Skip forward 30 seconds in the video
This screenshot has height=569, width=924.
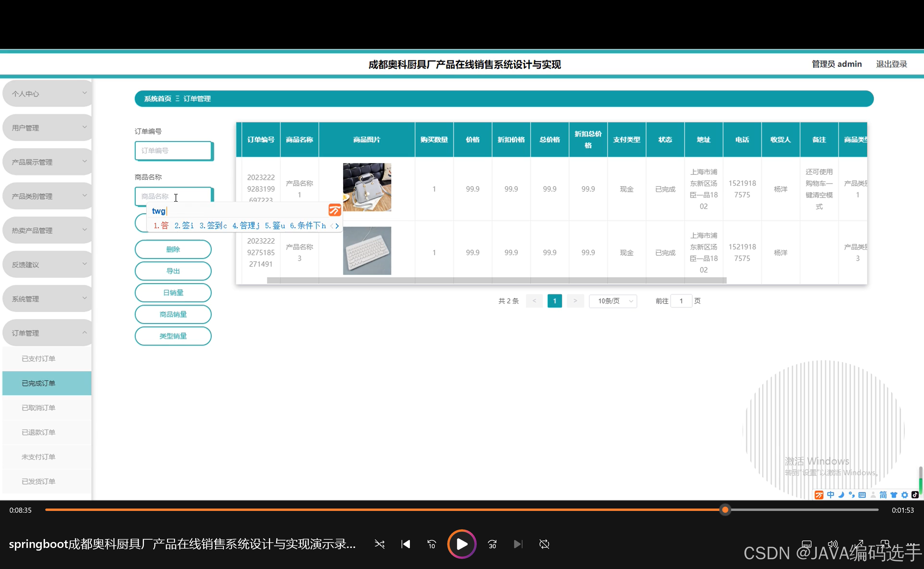pos(492,544)
